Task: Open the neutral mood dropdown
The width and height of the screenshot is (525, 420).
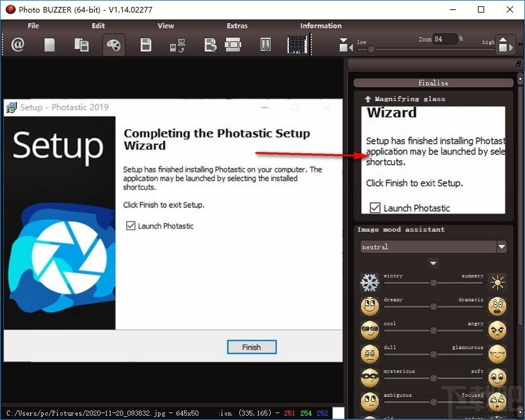Action: tap(433, 247)
